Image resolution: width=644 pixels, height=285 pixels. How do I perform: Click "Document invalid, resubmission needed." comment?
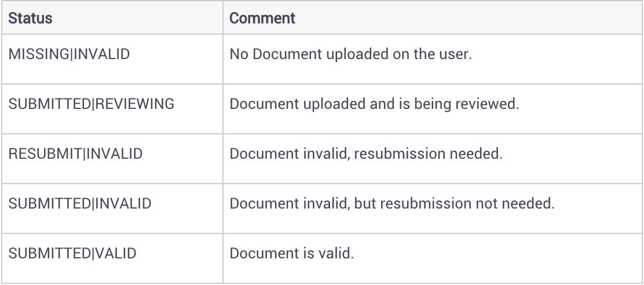366,154
